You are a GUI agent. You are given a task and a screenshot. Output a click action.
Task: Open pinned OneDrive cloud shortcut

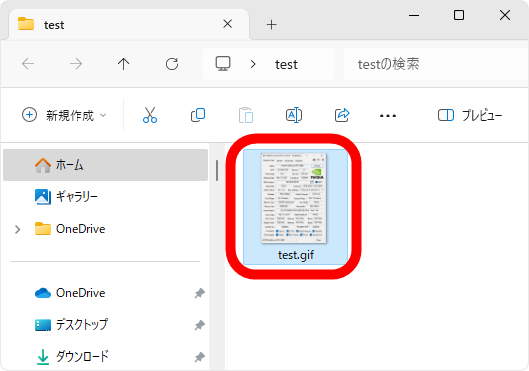click(70, 293)
